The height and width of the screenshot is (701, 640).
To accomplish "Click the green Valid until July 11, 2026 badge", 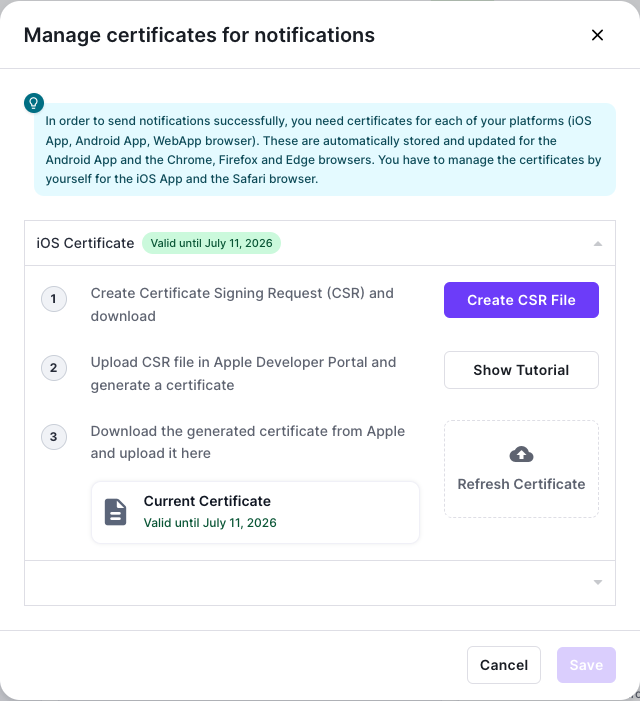I will (x=211, y=243).
